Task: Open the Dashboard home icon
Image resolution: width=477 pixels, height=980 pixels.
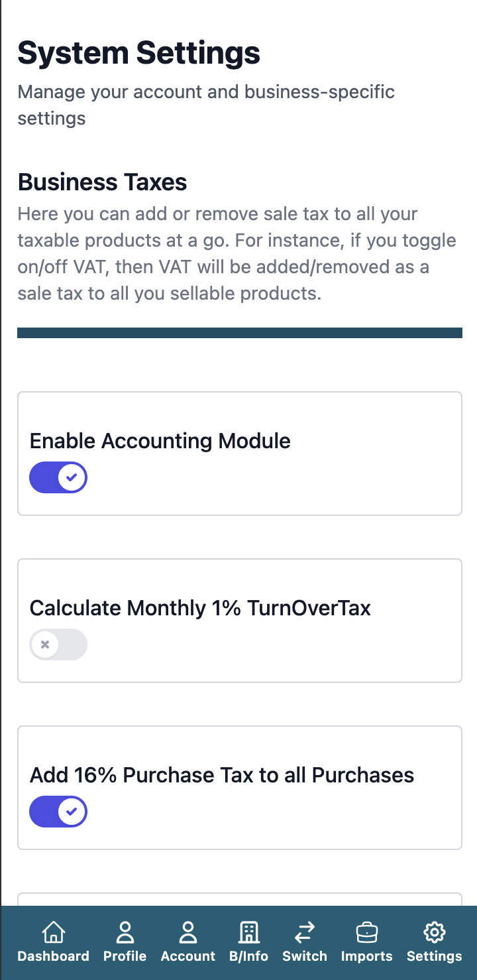Action: (53, 933)
